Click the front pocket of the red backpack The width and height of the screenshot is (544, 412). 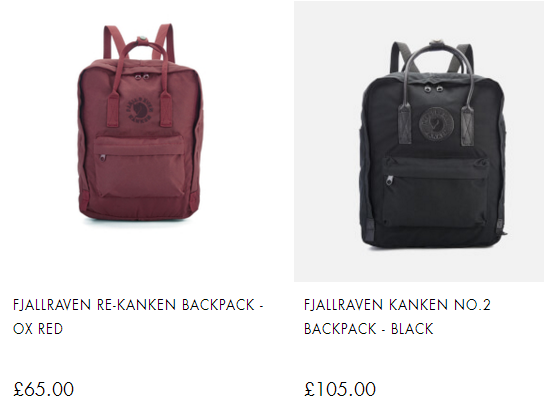coord(139,168)
